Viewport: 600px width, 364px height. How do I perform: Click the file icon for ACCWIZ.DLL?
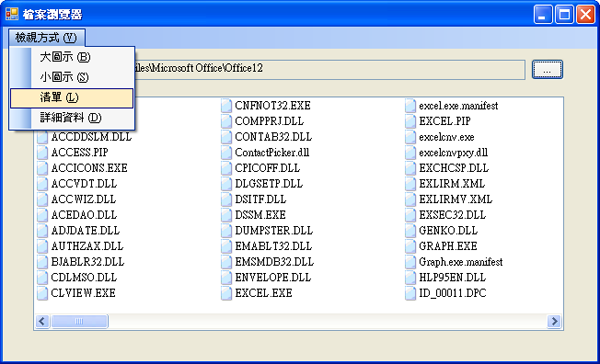click(42, 199)
